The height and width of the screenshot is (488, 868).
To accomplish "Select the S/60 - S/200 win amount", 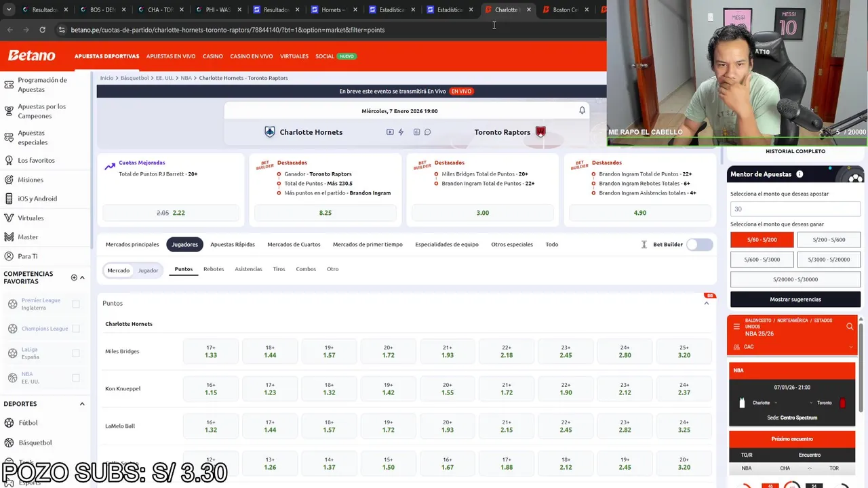I will (762, 240).
